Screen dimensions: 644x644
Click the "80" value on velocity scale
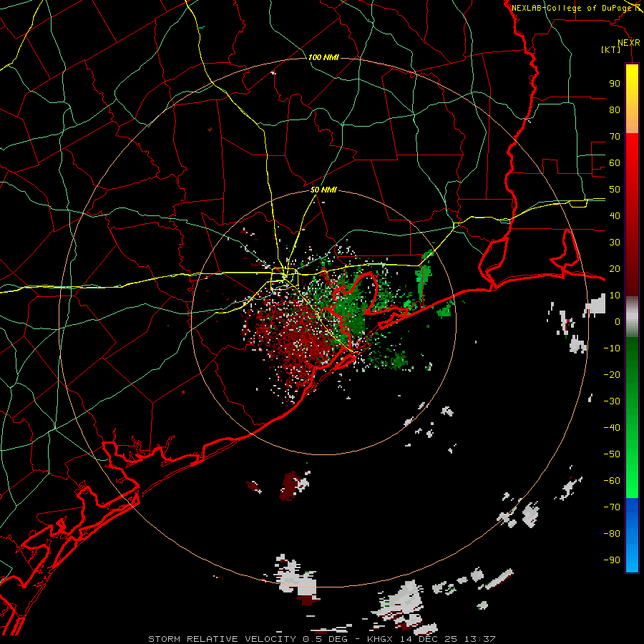615,109
